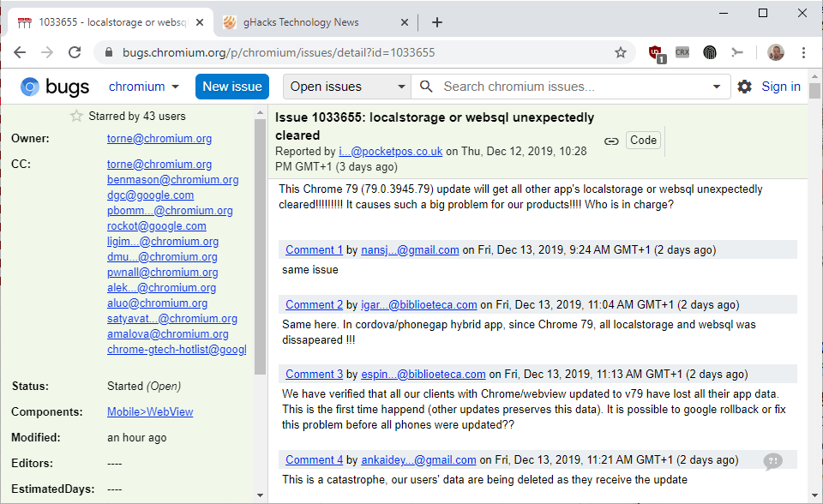Click 'Started (Open)' status text
Screen dimensions: 823x504
pyautogui.click(x=144, y=387)
